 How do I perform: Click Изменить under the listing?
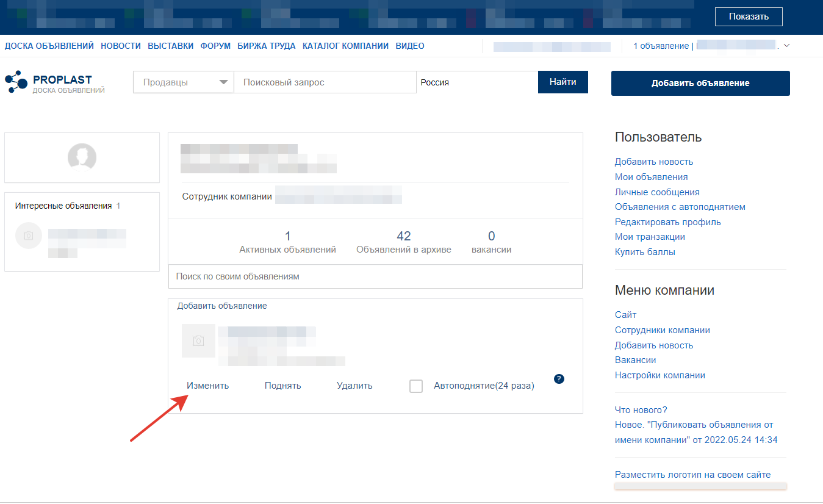[x=208, y=386]
